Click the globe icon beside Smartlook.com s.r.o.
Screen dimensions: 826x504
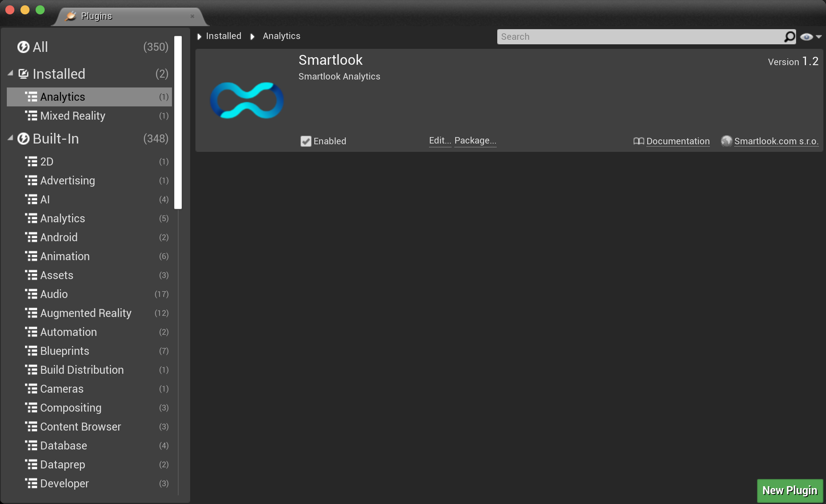(x=726, y=141)
